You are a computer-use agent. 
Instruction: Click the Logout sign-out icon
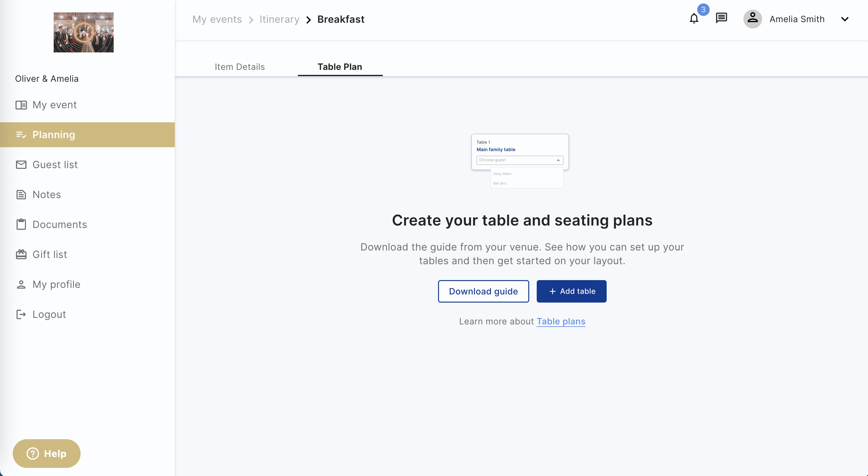(22, 314)
